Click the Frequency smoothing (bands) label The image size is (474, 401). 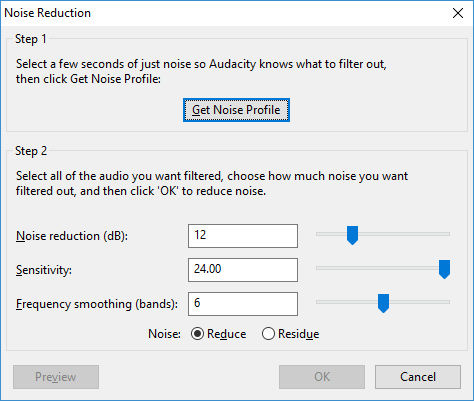tap(97, 304)
